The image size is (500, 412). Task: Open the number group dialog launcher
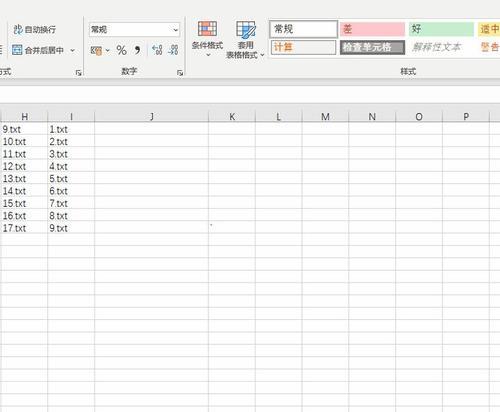(x=180, y=72)
